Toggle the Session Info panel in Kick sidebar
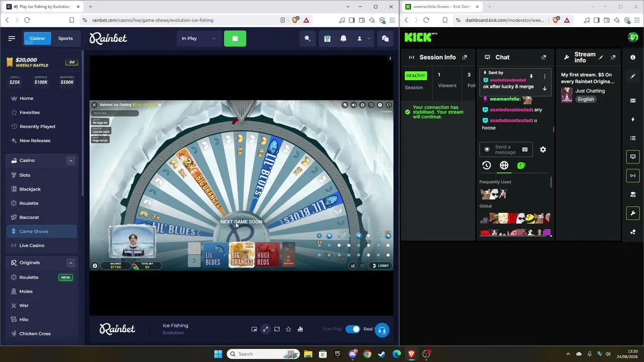Image resolution: width=644 pixels, height=362 pixels. tap(633, 175)
